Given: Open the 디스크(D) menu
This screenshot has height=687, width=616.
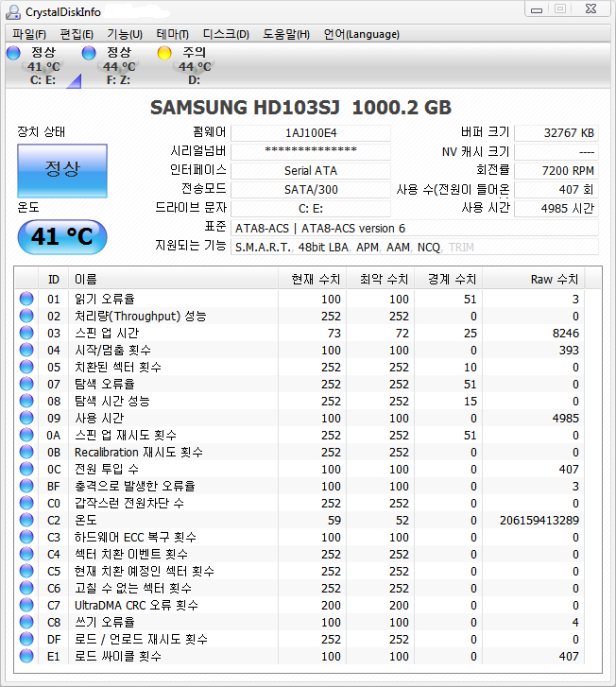Looking at the screenshot, I should [x=226, y=34].
